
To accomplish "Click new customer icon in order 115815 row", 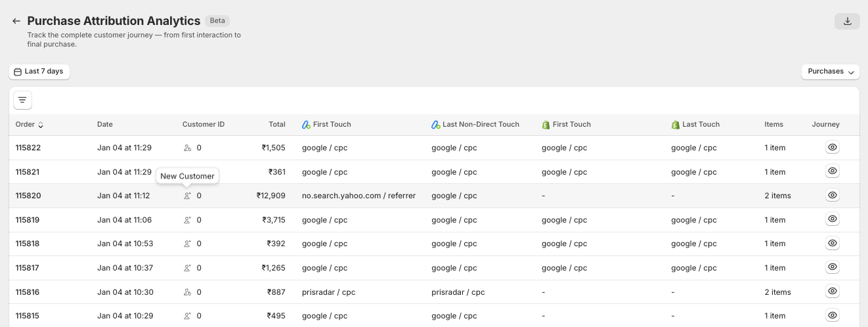I will (x=187, y=316).
